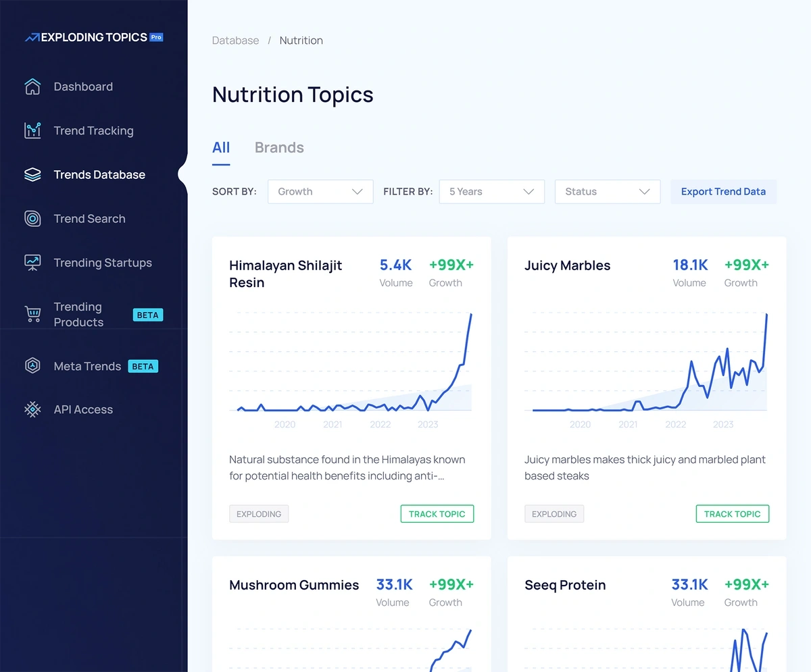Click the Dashboard home icon
This screenshot has width=811, height=672.
coord(32,86)
